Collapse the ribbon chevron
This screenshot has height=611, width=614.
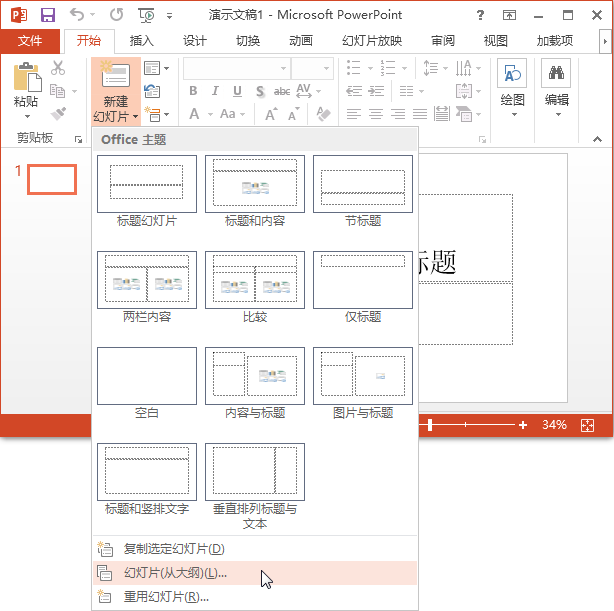(x=597, y=139)
